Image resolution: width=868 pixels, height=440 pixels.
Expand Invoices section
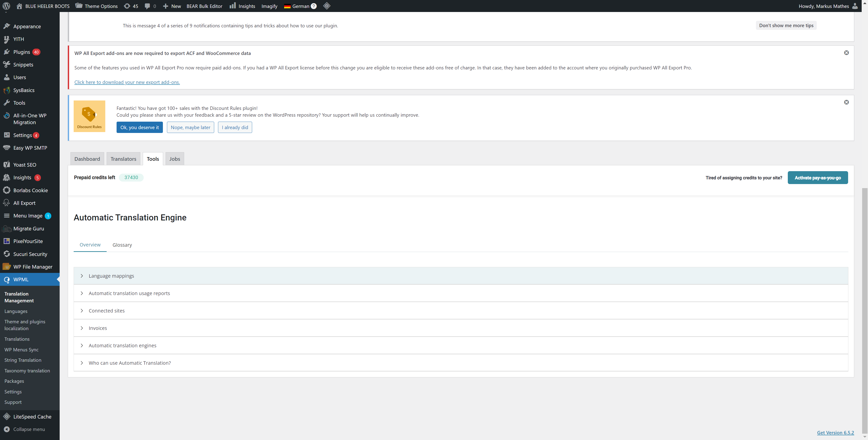tap(461, 328)
